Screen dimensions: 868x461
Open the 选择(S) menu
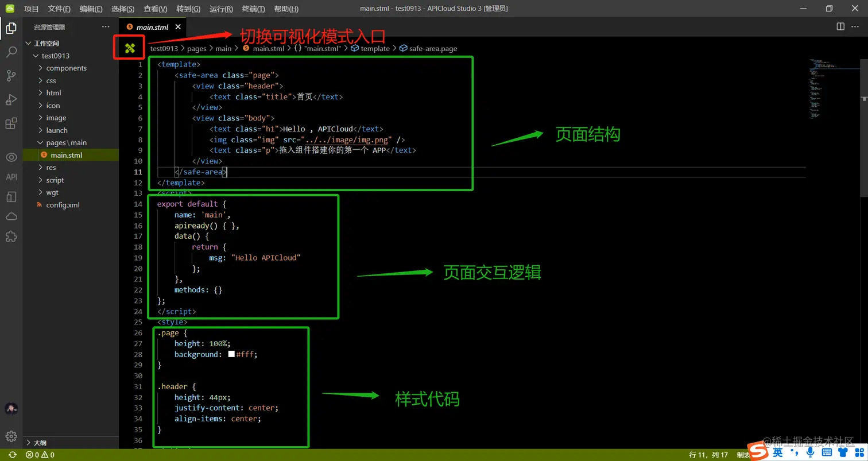tap(123, 9)
